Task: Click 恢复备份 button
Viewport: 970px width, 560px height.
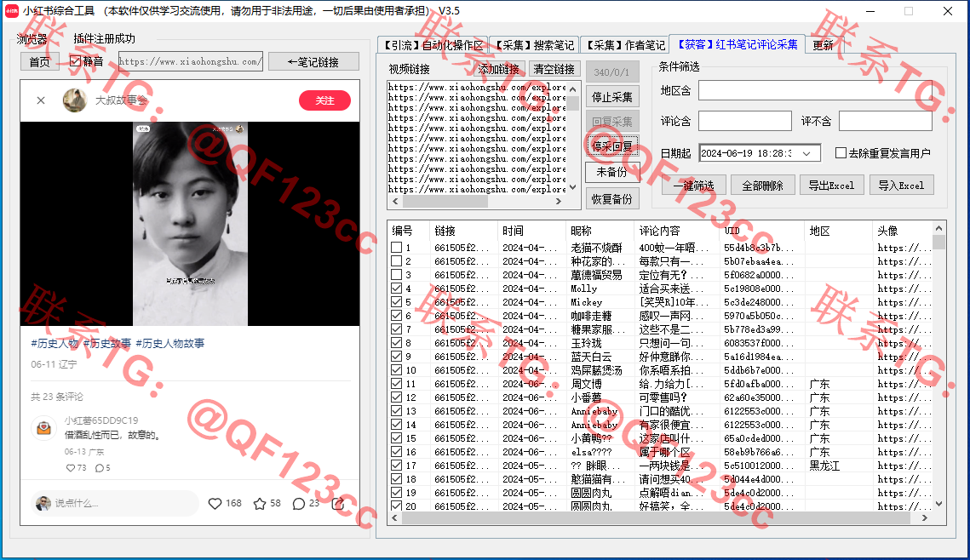Action: (x=611, y=199)
